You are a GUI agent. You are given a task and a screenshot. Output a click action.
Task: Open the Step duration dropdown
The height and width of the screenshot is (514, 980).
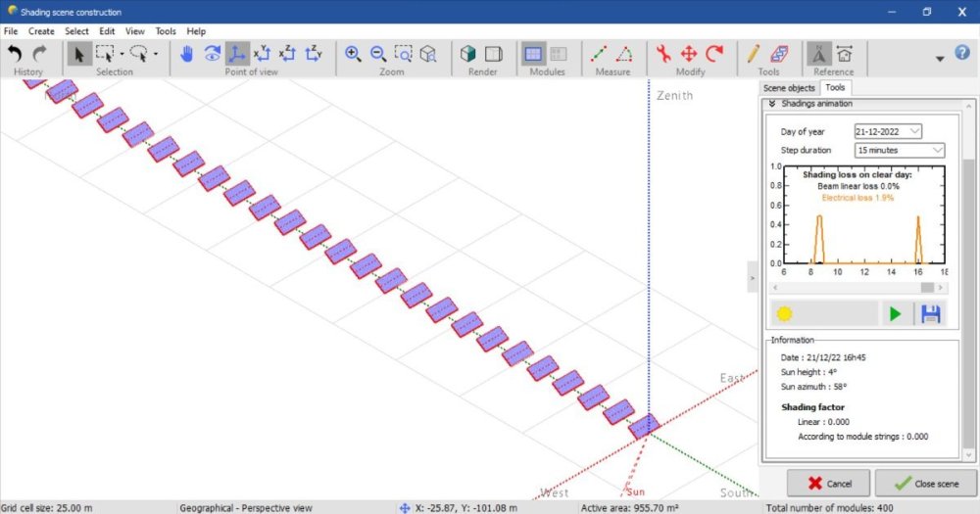click(x=900, y=151)
